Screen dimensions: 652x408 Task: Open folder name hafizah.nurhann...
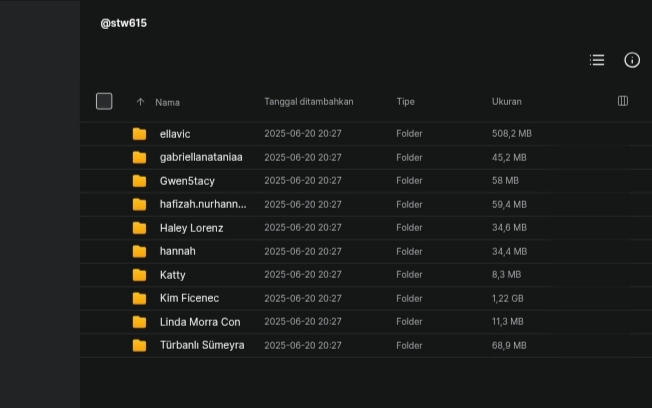point(203,204)
